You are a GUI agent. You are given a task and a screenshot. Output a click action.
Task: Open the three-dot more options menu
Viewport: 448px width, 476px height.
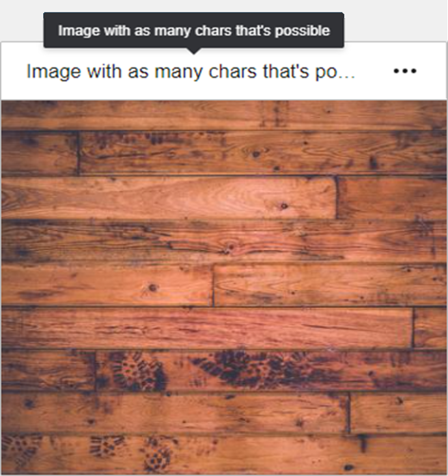(x=405, y=71)
